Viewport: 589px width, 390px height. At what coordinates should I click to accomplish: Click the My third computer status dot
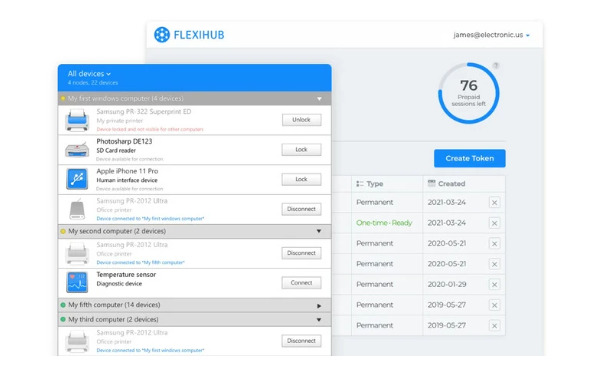click(x=63, y=320)
